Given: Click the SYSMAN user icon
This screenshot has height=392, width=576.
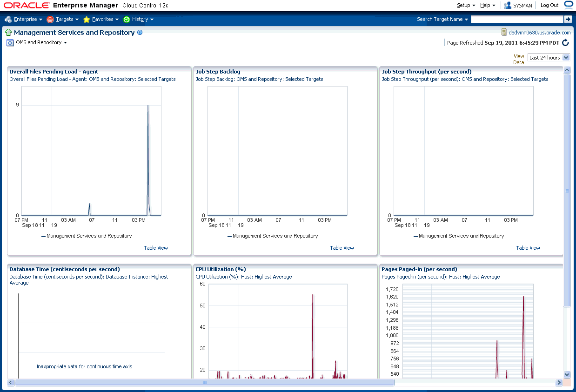Looking at the screenshot, I should [x=508, y=5].
